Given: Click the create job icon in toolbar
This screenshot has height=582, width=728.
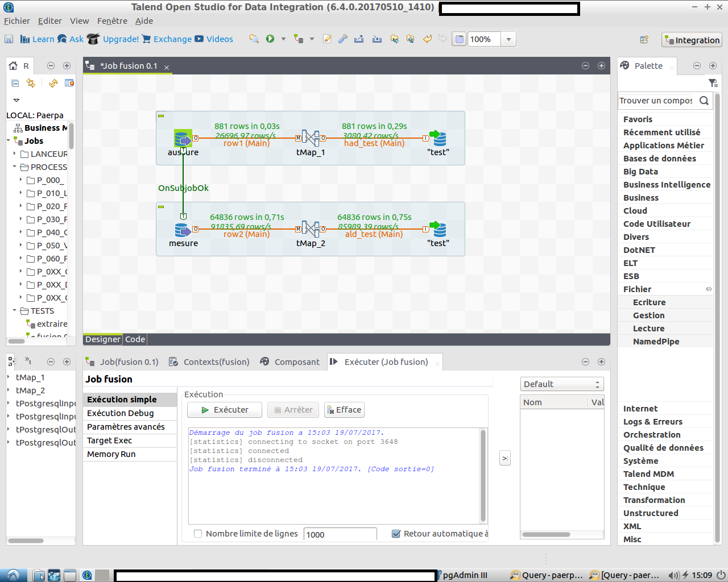Looking at the screenshot, I should (x=298, y=39).
